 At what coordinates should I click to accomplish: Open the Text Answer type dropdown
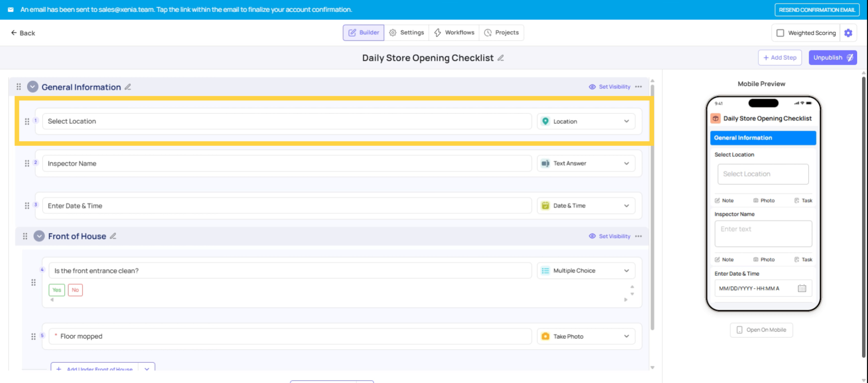coord(586,163)
